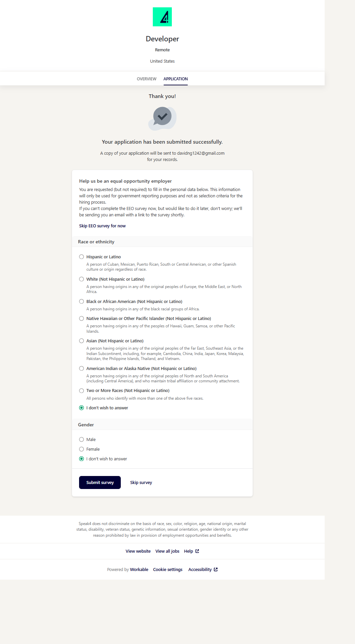Select Black or African American option
The image size is (355, 644).
point(81,301)
